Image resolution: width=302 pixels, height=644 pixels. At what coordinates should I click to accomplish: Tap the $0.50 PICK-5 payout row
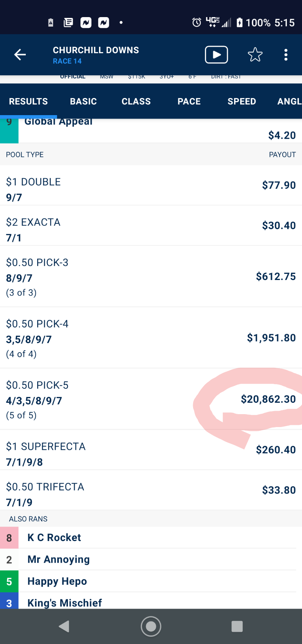pyautogui.click(x=151, y=399)
